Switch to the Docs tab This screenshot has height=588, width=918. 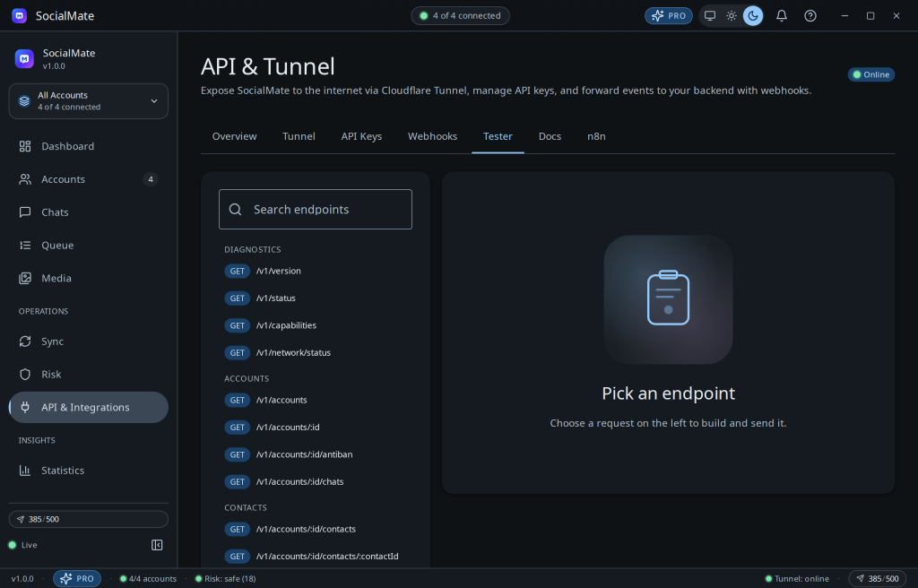pyautogui.click(x=550, y=136)
